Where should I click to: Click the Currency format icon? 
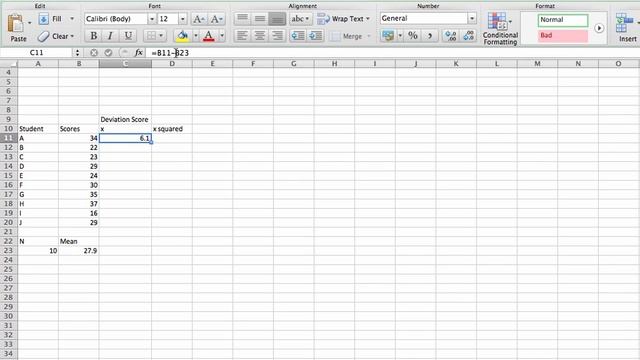pyautogui.click(x=388, y=36)
